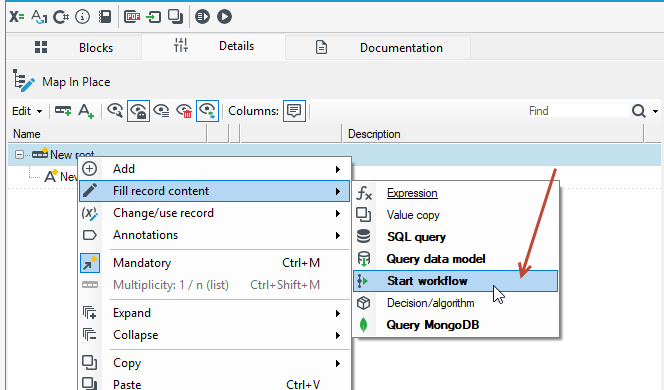Viewport: 664px width, 390px height.
Task: Select the child attribute A icon under root
Action: (51, 176)
